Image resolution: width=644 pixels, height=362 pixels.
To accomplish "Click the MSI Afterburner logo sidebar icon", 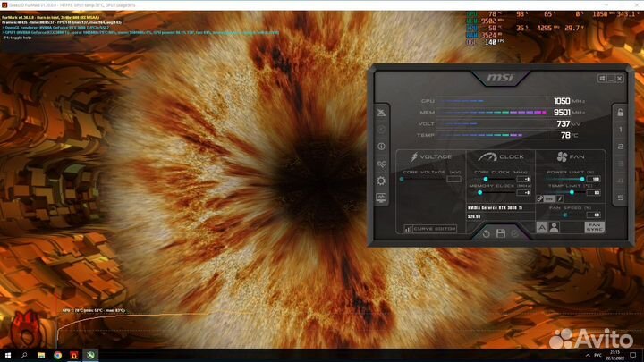I will click(381, 112).
